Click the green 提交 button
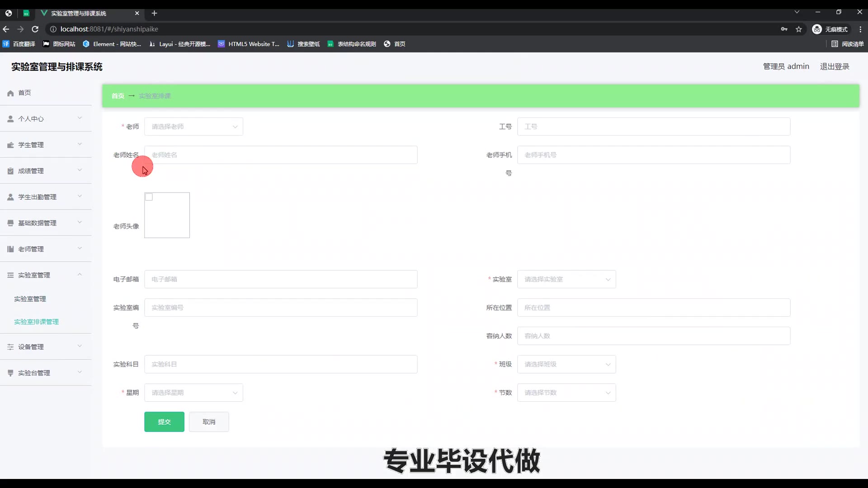The width and height of the screenshot is (868, 488). [164, 422]
